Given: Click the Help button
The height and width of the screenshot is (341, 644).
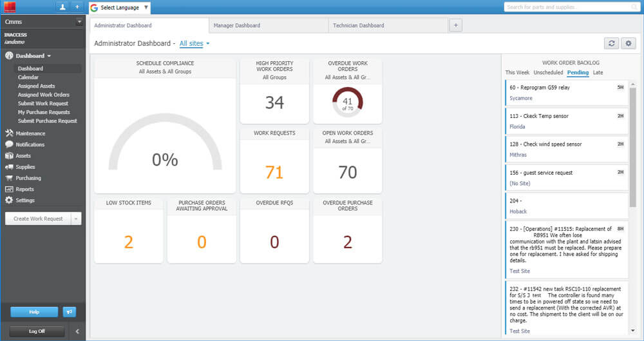Looking at the screenshot, I should point(34,312).
